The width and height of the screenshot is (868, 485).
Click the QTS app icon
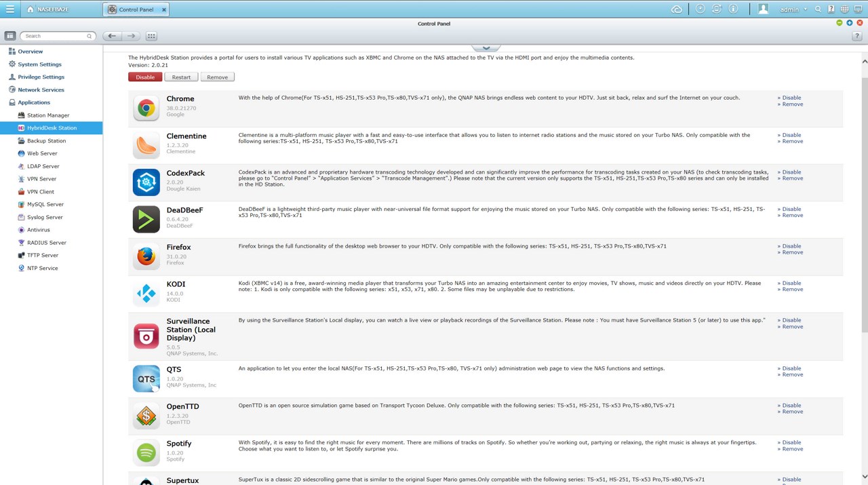(146, 379)
